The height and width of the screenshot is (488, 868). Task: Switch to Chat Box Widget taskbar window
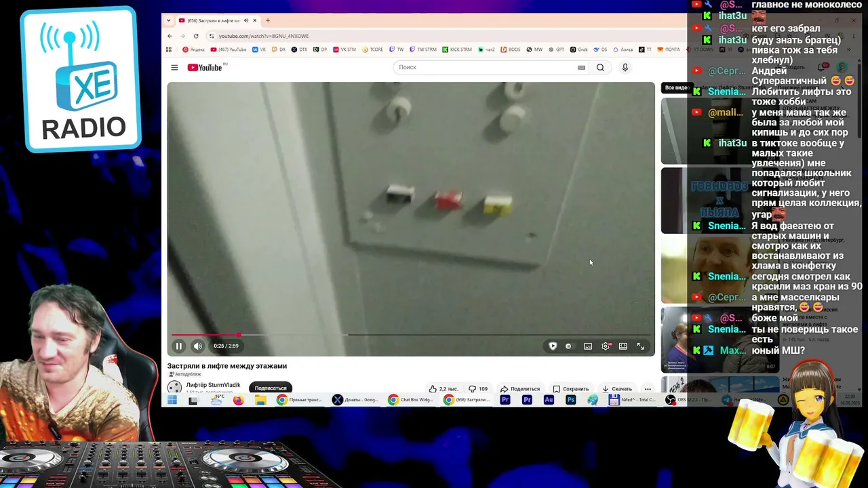(x=411, y=401)
